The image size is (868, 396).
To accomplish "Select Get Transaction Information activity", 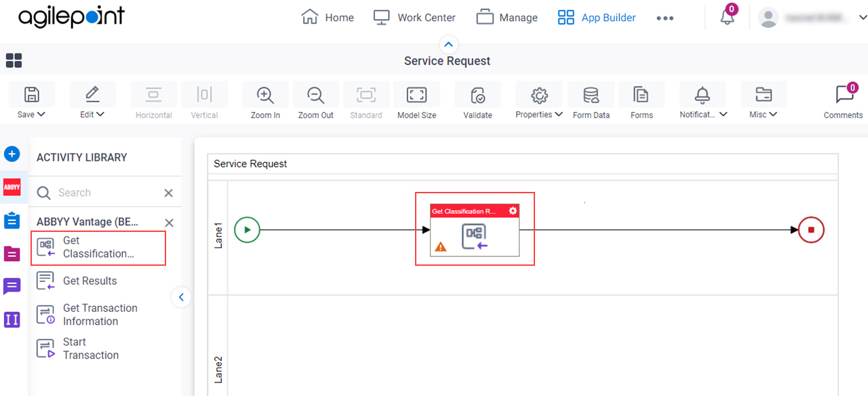I will pos(87,315).
